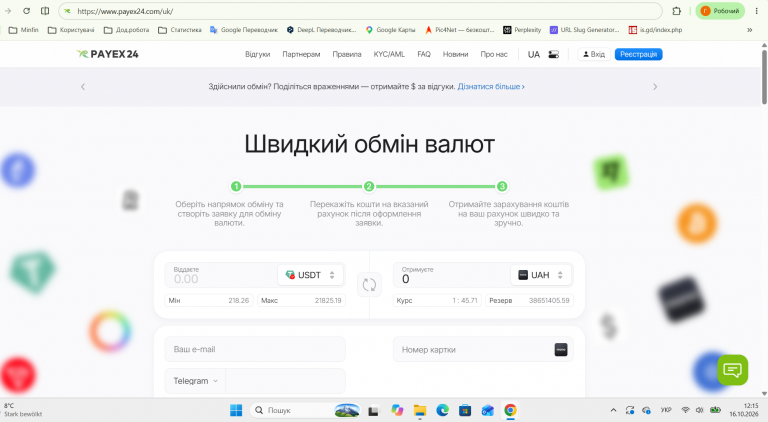Open the Google Переводчик bookmark
768x422 pixels.
[x=243, y=30]
